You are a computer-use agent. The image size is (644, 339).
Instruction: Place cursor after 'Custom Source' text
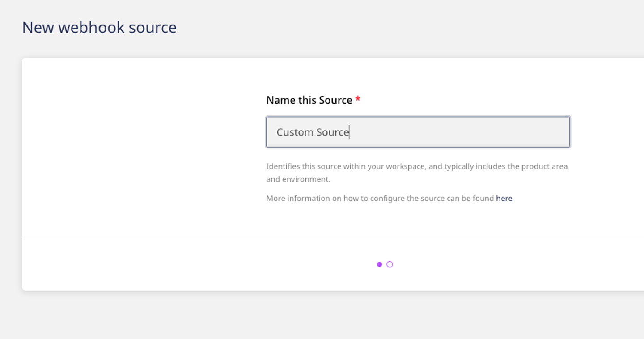pos(349,132)
